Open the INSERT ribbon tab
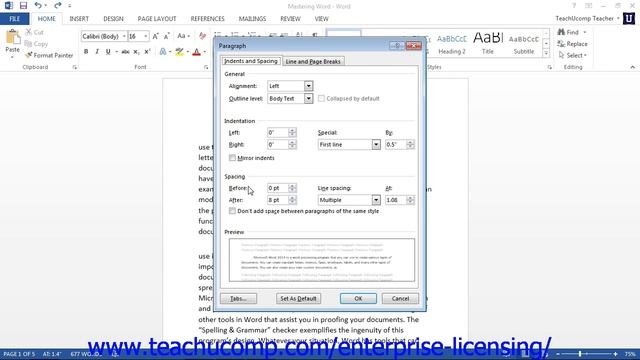 click(79, 19)
